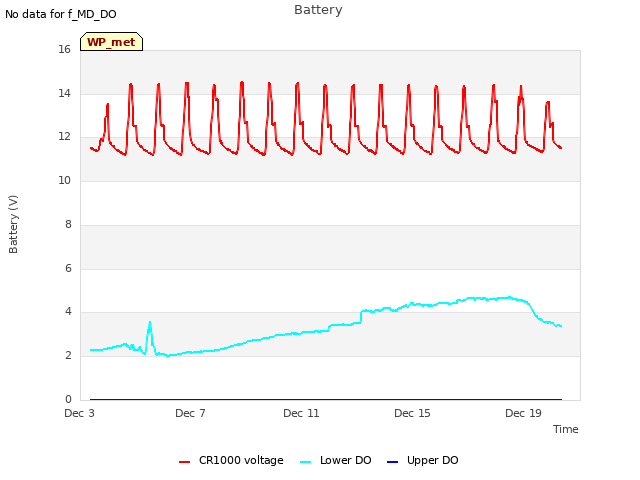Viewport: 640px width, 480px height.
Task: Toggle the CR1000 voltage legend entry
Action: coord(231,460)
